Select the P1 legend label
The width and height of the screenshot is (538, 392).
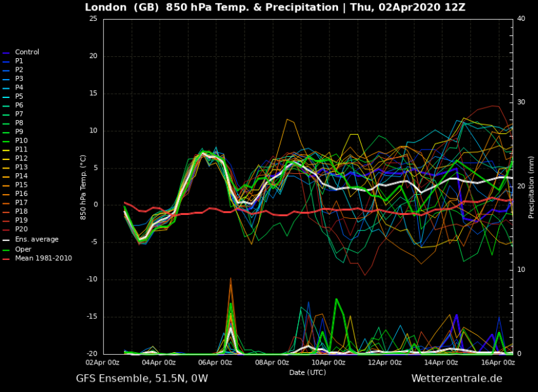(x=19, y=61)
